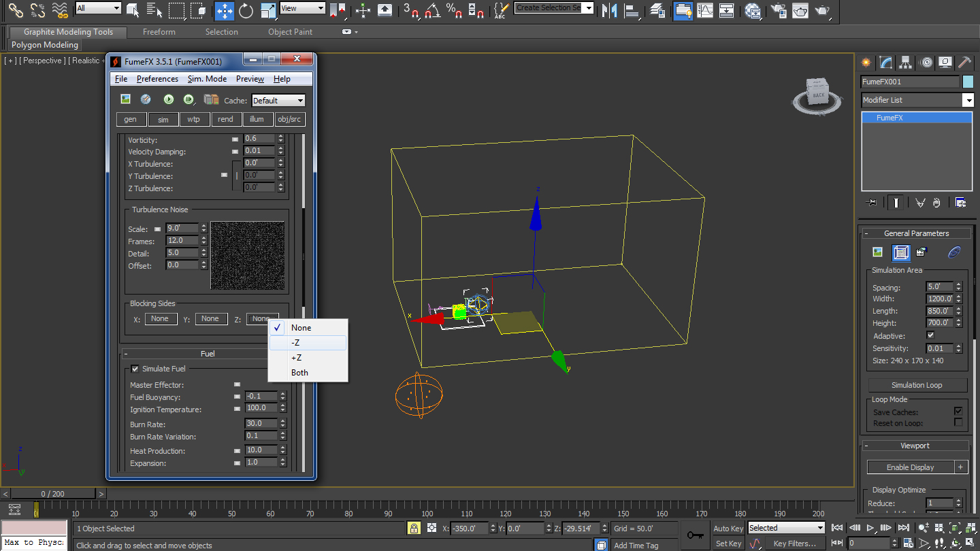
Task: Click the Zoom Extents Selected icon
Action: 955,528
